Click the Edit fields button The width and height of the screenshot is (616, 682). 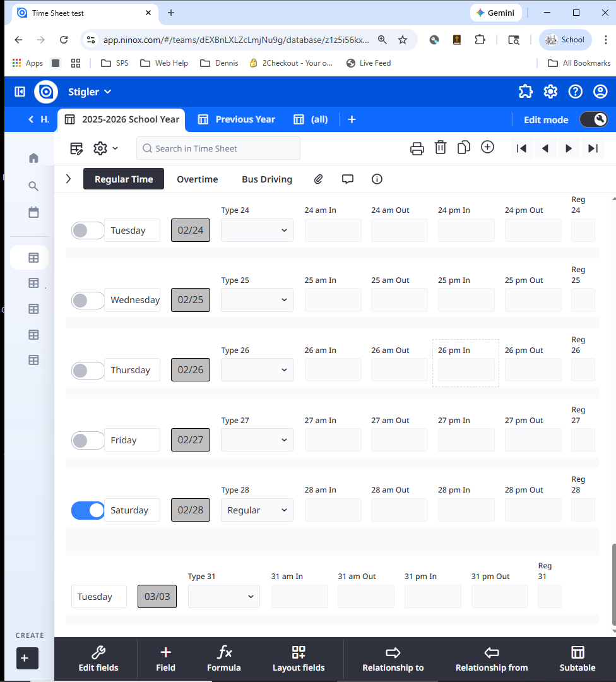[98, 659]
